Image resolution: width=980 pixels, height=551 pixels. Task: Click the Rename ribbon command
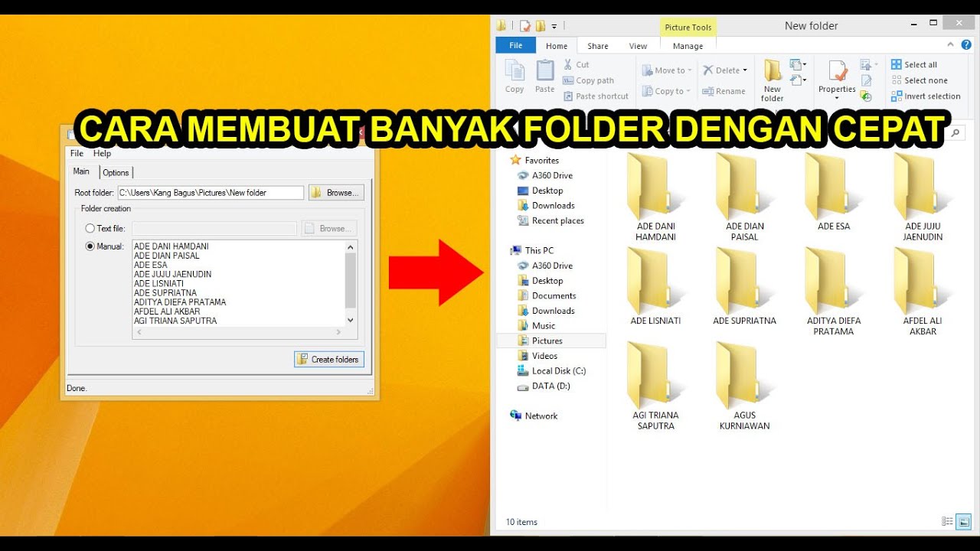tap(724, 91)
